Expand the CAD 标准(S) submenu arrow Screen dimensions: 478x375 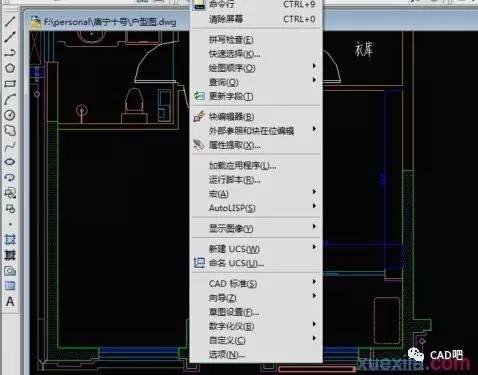pos(314,282)
